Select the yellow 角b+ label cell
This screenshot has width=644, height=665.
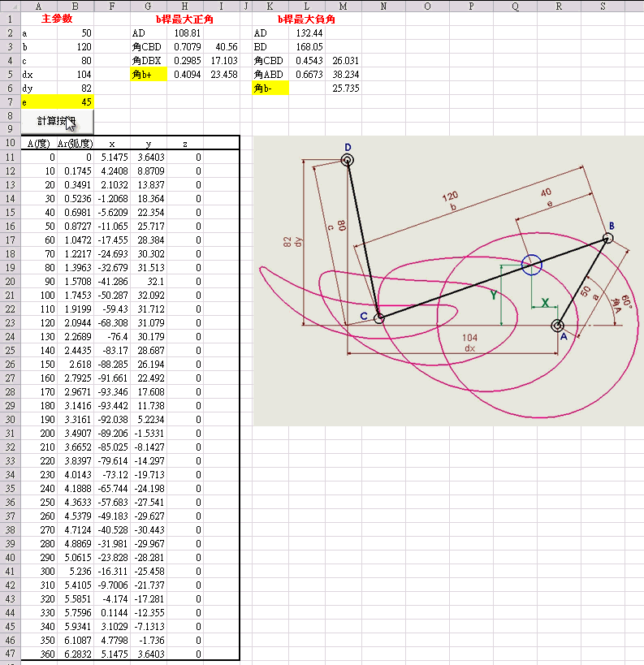pos(148,75)
